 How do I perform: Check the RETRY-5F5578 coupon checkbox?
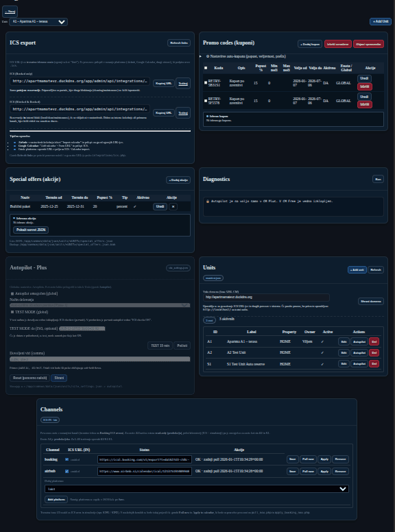click(x=206, y=101)
